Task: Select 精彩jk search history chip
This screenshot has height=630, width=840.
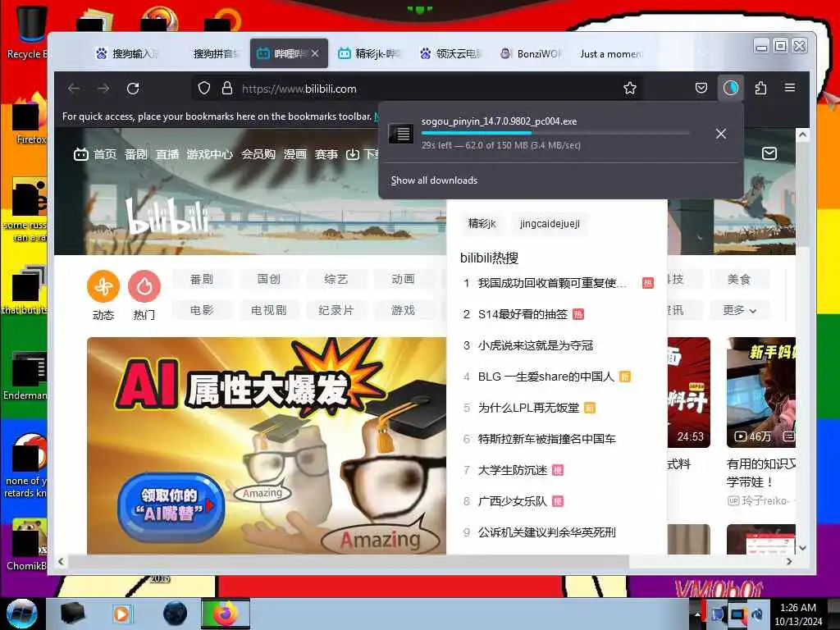Action: 482,223
